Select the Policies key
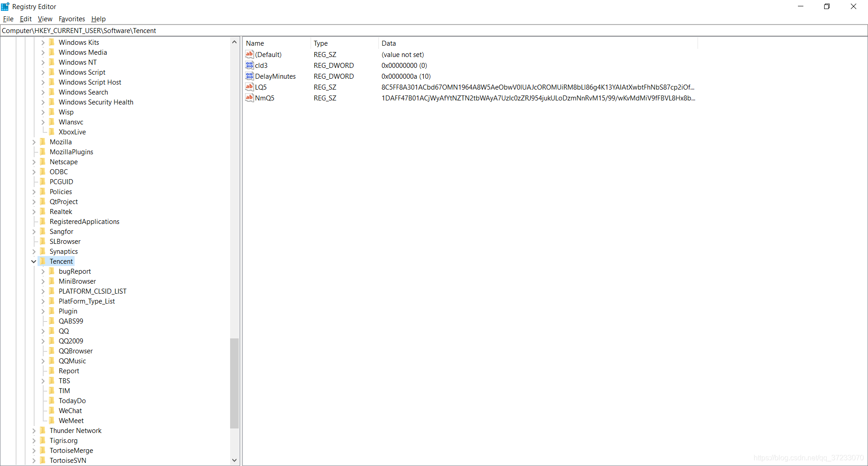The height and width of the screenshot is (466, 868). (x=61, y=192)
